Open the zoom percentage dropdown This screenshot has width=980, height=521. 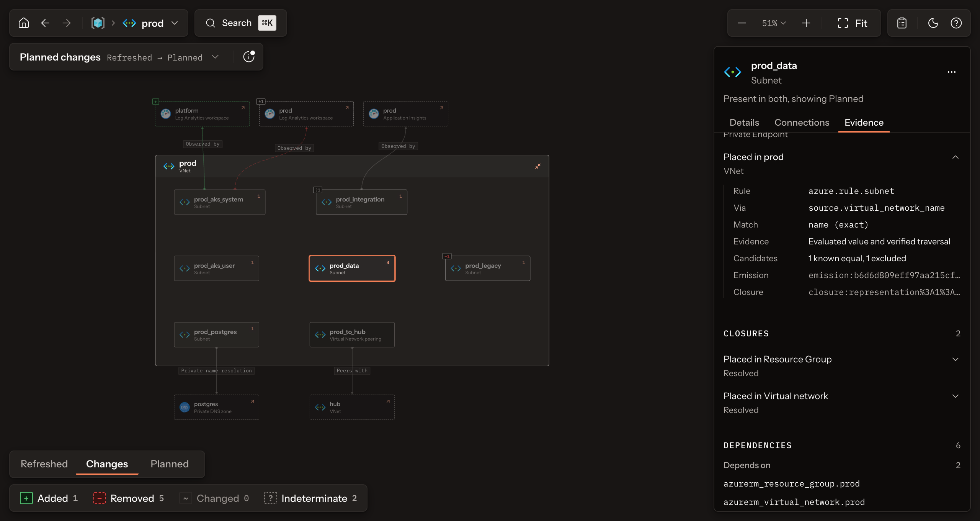774,23
